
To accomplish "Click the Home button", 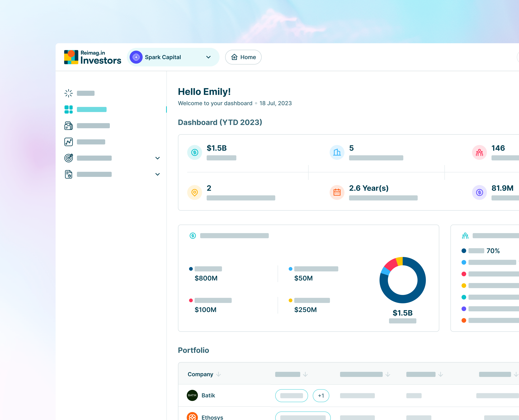I will tap(243, 57).
